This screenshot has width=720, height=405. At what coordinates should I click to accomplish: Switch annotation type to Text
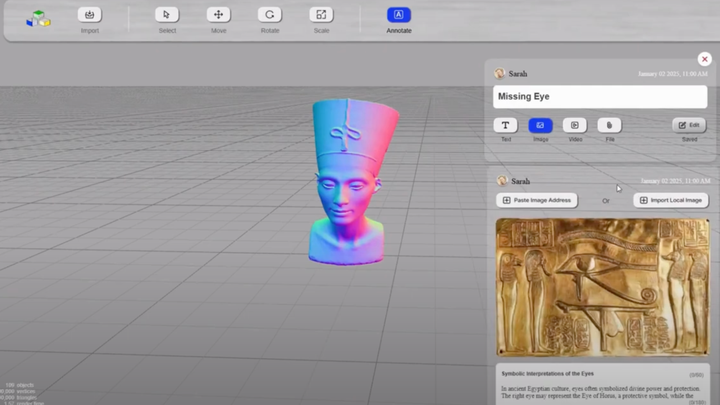506,125
